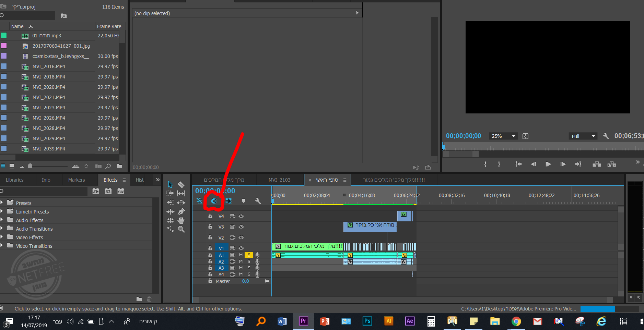This screenshot has width=644, height=330.
Task: Hide track V3 using its eye icon
Action: pos(241,227)
